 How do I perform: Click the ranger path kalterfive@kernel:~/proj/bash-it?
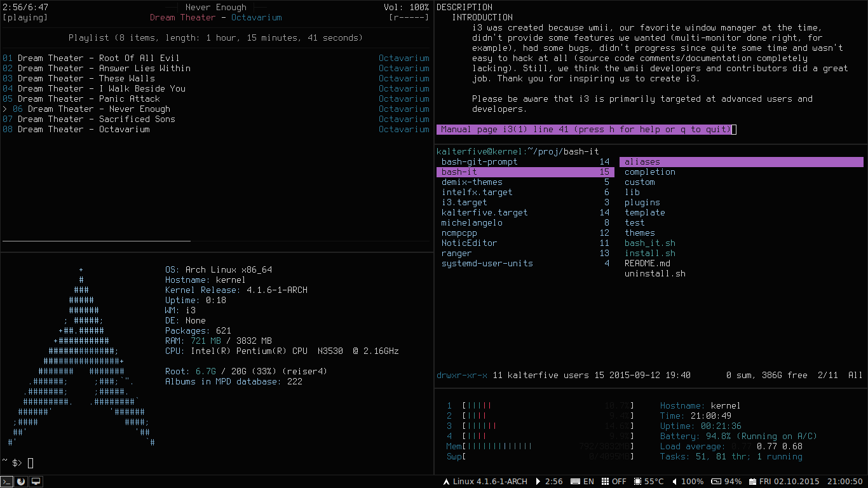click(518, 152)
